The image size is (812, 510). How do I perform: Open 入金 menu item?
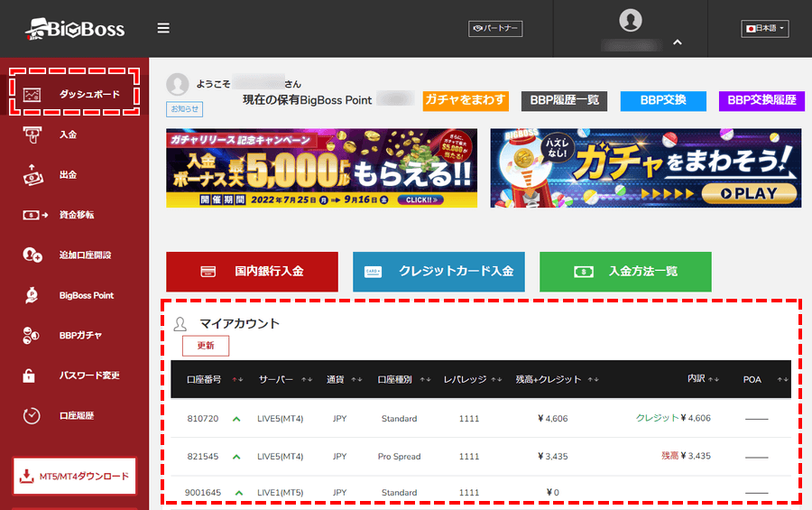[68, 134]
